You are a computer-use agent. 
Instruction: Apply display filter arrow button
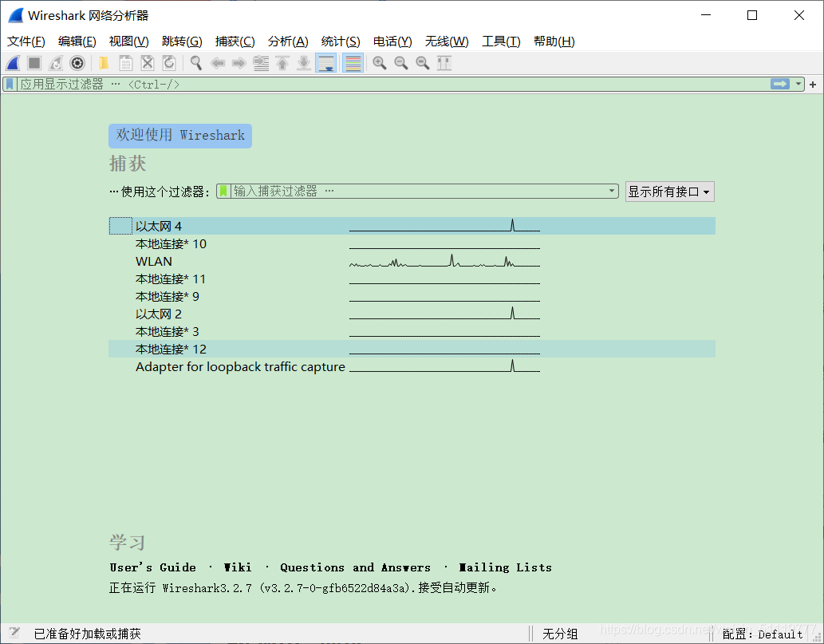780,84
